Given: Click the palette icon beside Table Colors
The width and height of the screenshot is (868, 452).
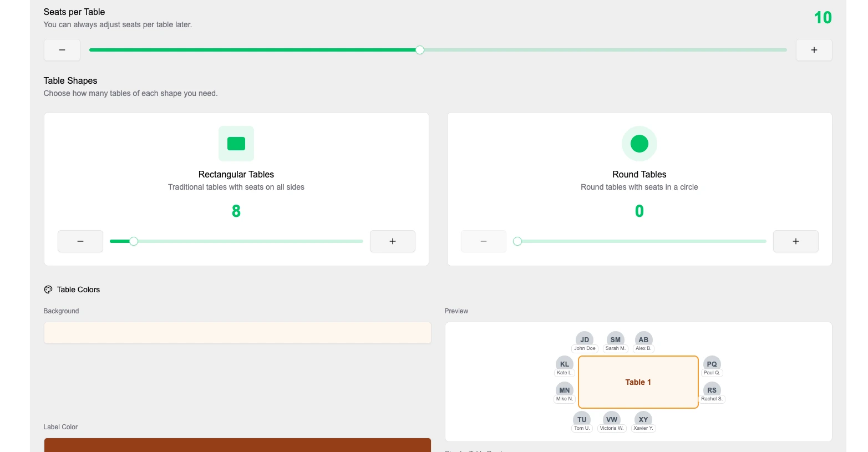Looking at the screenshot, I should [48, 289].
